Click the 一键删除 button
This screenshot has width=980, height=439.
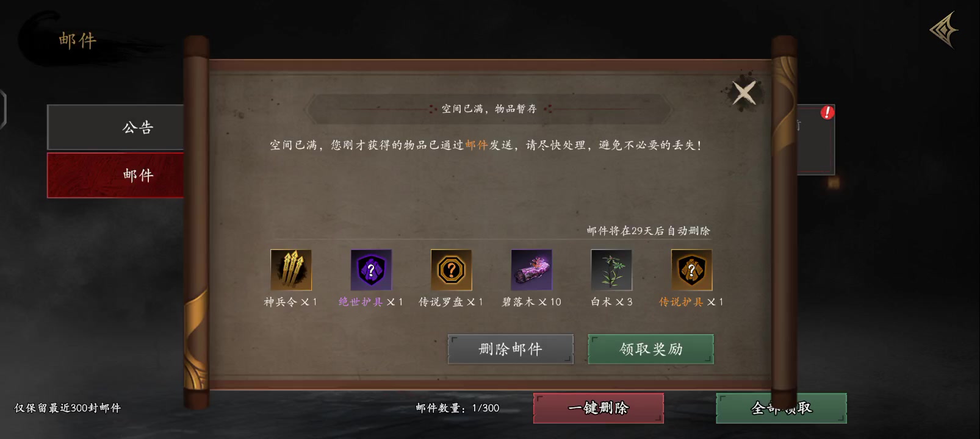point(599,408)
